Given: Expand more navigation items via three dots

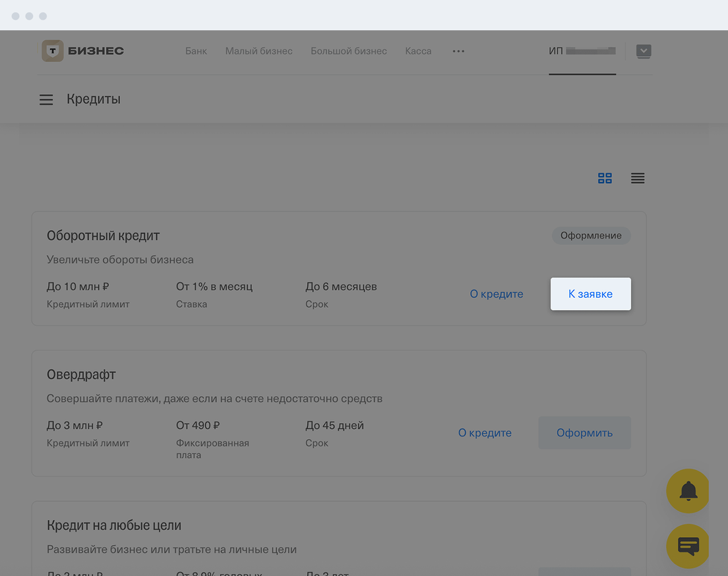Looking at the screenshot, I should pos(458,51).
